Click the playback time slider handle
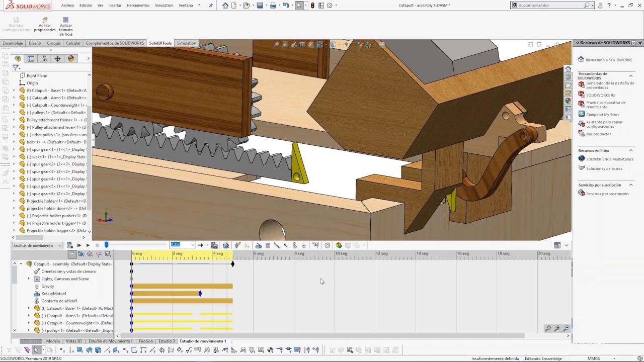Image resolution: width=644 pixels, height=362 pixels. click(106, 245)
